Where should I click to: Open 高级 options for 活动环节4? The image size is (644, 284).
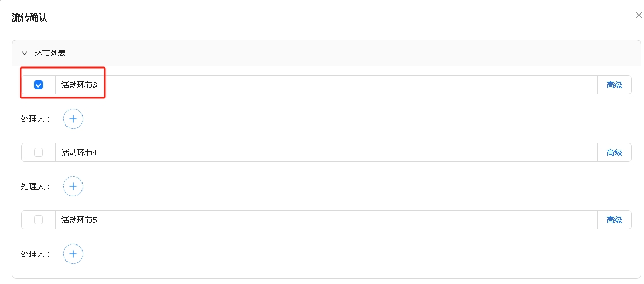click(614, 152)
